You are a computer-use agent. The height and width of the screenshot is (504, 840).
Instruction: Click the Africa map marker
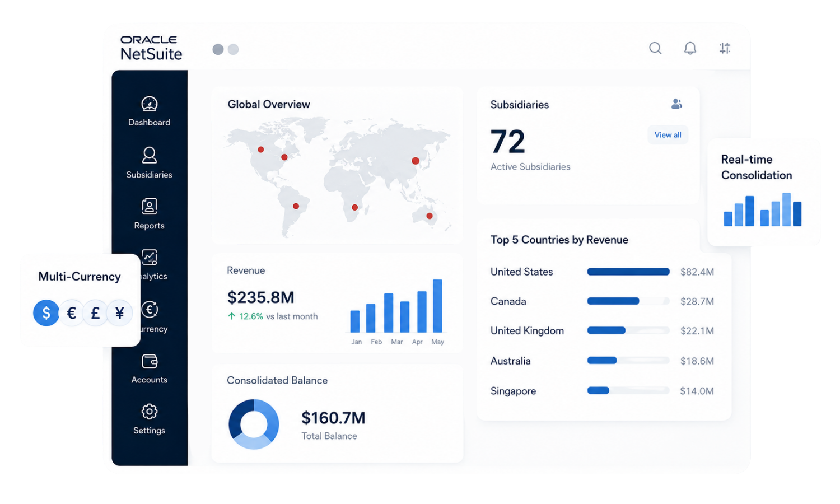[x=354, y=207]
